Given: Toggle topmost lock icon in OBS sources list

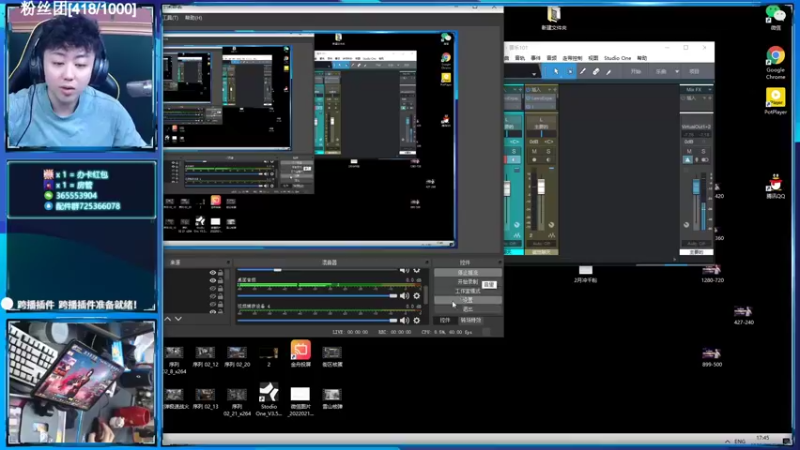Looking at the screenshot, I should [220, 273].
